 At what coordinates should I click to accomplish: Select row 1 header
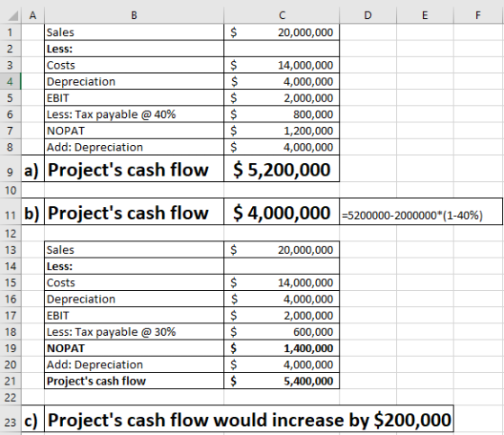pos(10,32)
